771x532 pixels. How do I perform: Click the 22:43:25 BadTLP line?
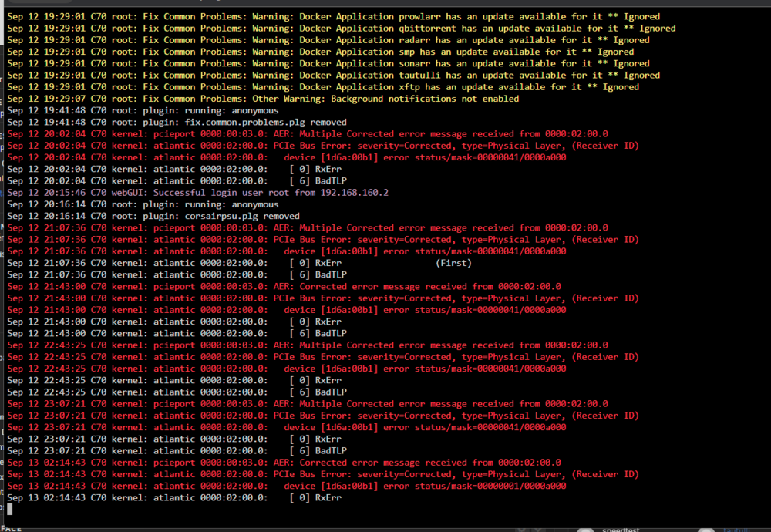pos(177,392)
